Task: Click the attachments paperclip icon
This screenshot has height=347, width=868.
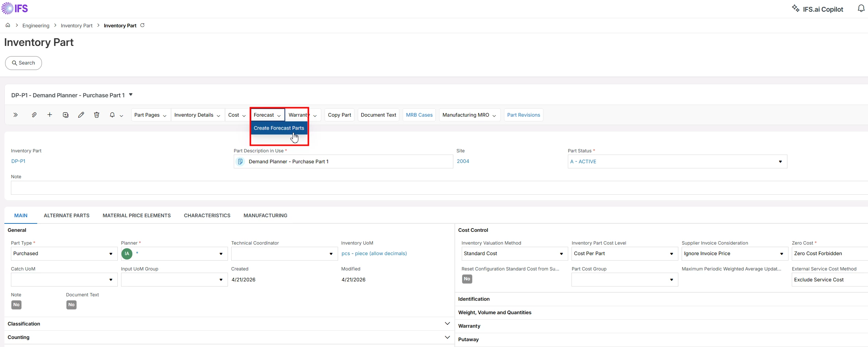Action: (x=34, y=115)
